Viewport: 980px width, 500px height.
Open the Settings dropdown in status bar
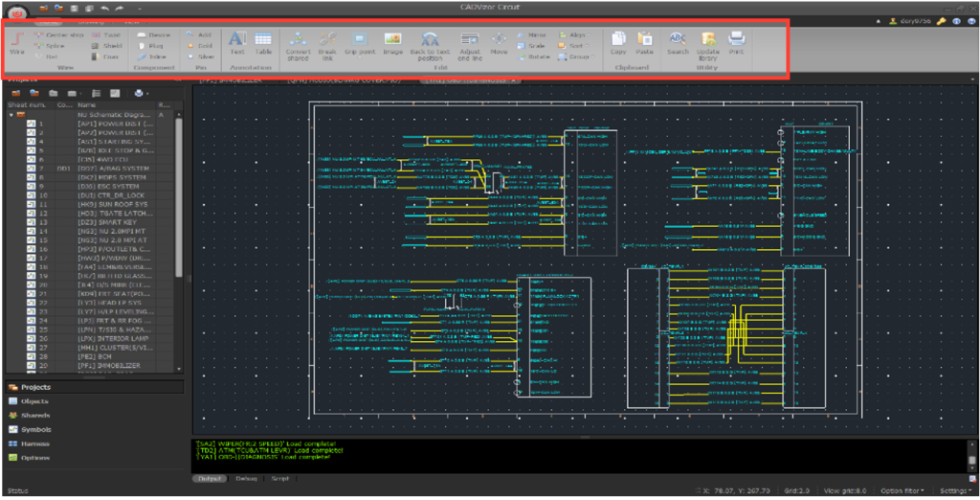click(x=956, y=491)
